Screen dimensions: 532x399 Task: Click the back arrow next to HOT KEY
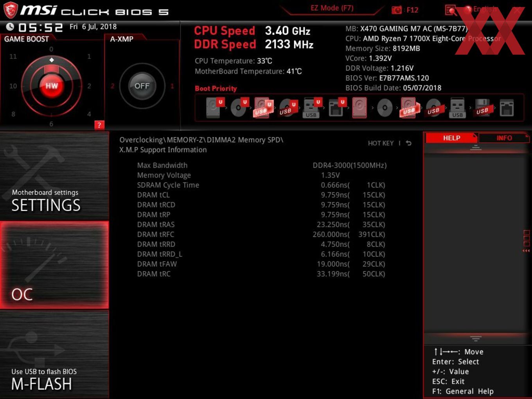[x=408, y=143]
